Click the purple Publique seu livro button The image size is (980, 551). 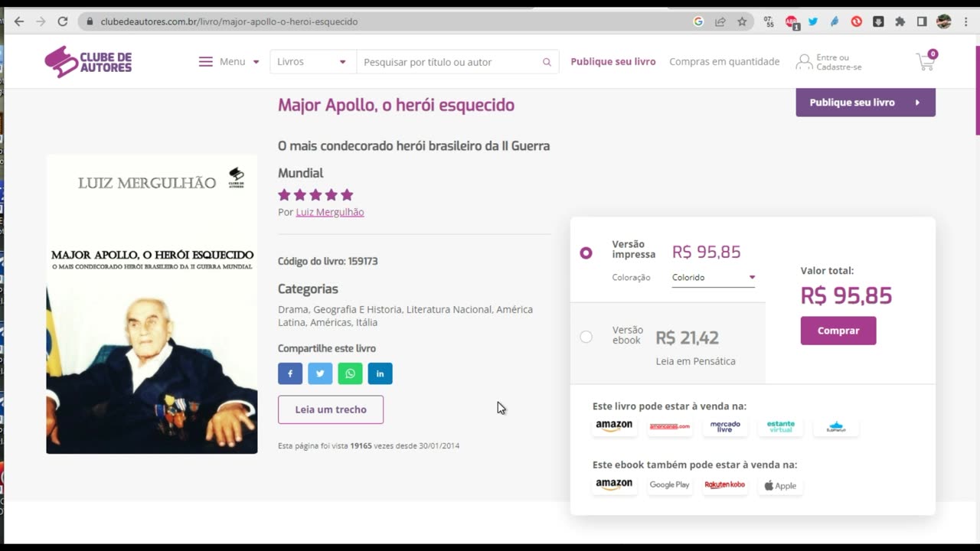point(865,103)
